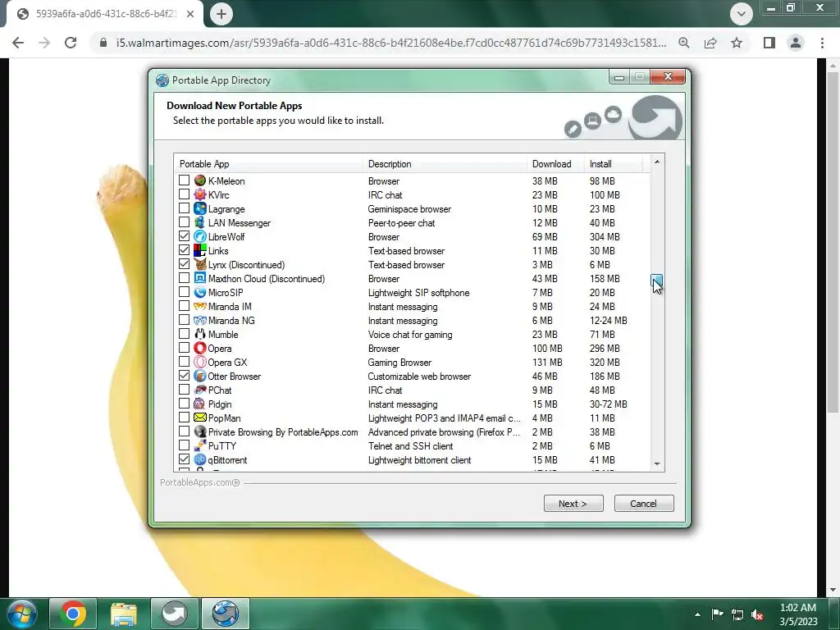
Task: Click the app list scrollbar thumb
Action: [x=657, y=281]
